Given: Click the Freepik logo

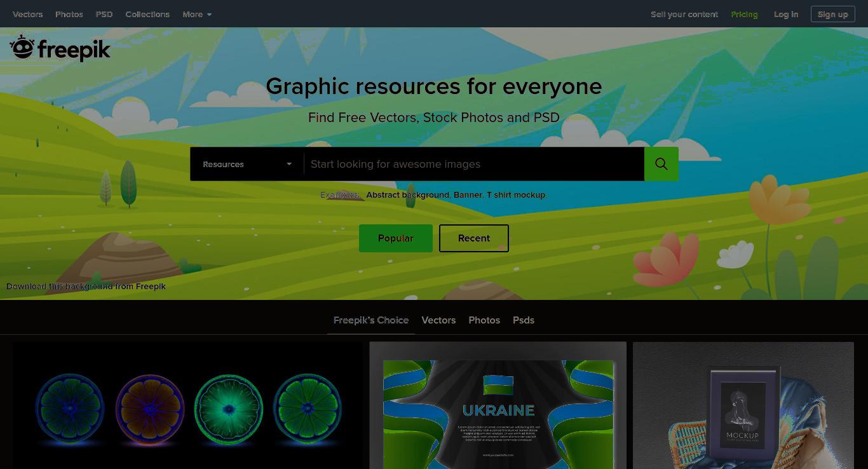Looking at the screenshot, I should coord(60,48).
